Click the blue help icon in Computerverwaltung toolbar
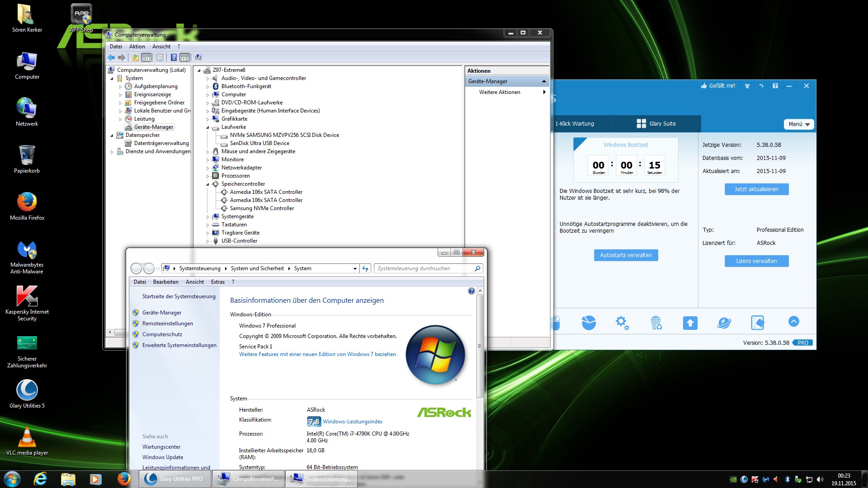The width and height of the screenshot is (868, 488). (174, 57)
